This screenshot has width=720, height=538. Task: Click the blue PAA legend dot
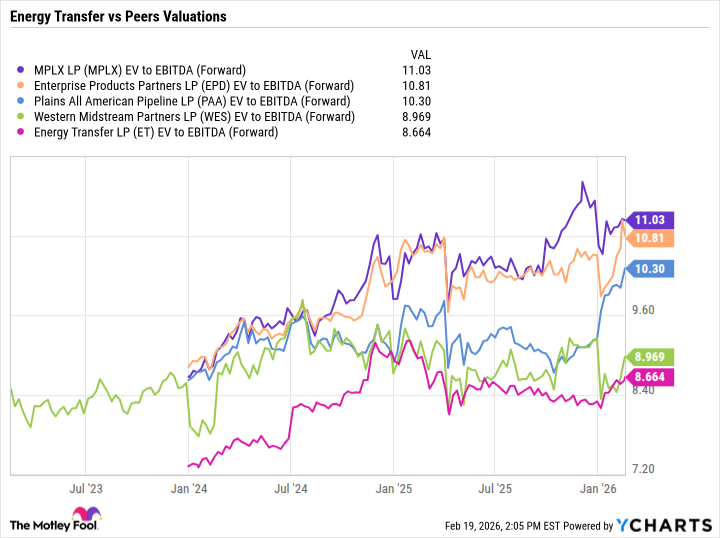(x=23, y=101)
